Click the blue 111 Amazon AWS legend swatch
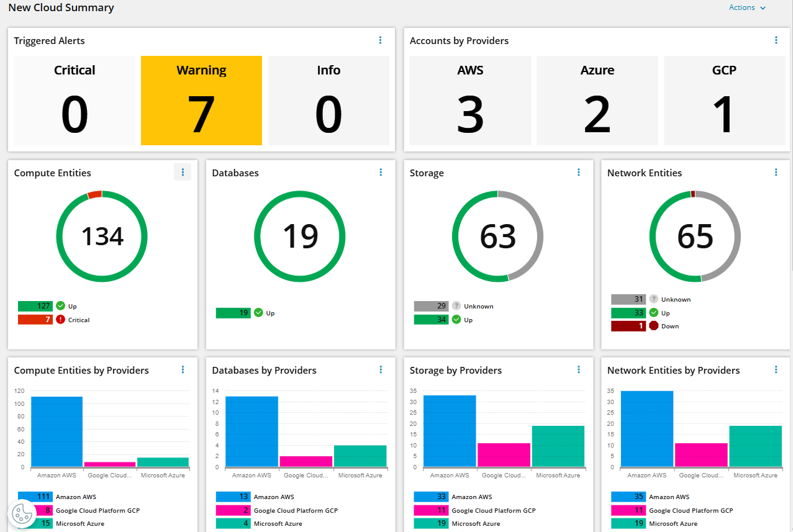The height and width of the screenshot is (532, 793). point(35,497)
